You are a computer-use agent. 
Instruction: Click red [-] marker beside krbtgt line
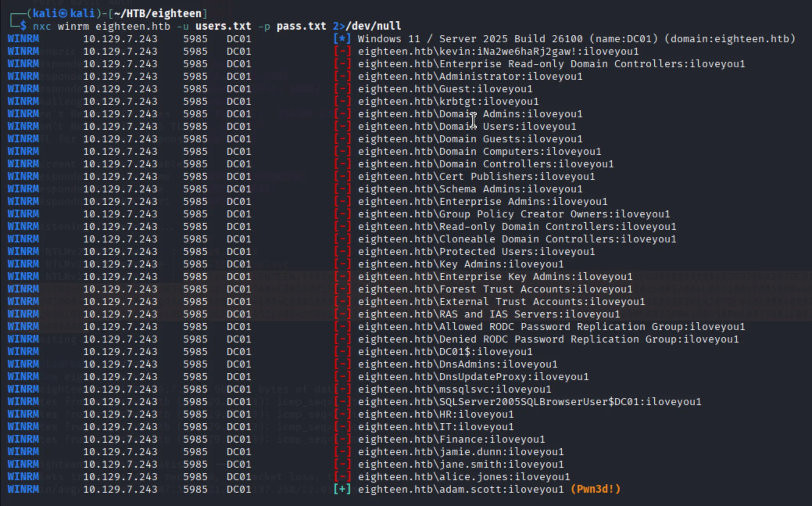click(342, 102)
